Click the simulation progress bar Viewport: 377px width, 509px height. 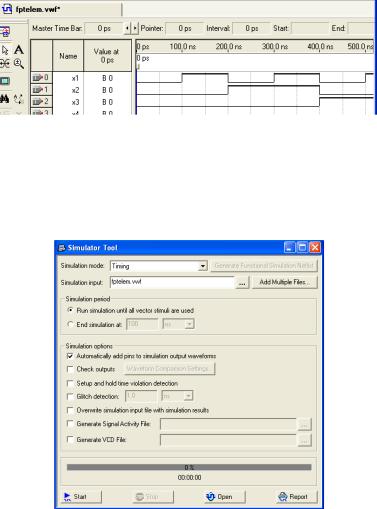(x=189, y=467)
